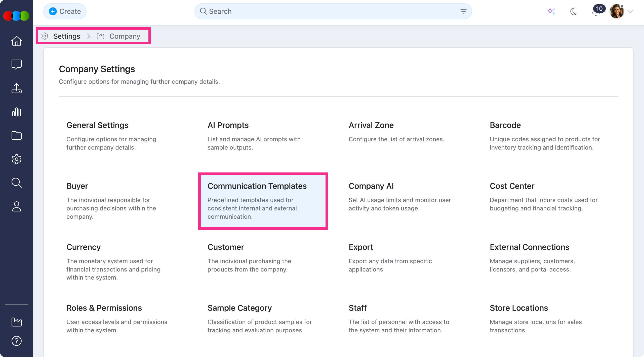Open Cost Center settings
644x357 pixels.
click(x=545, y=201)
